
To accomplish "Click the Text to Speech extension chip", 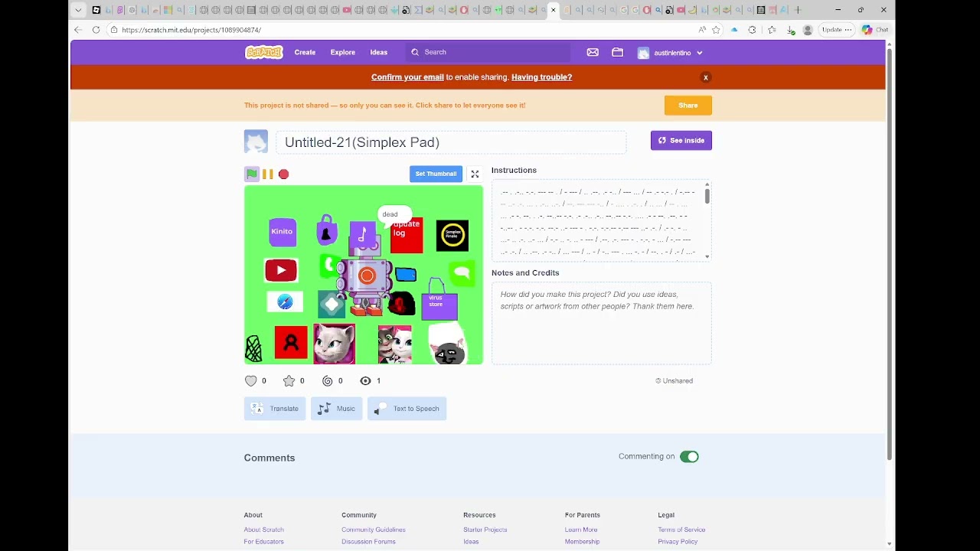I will coord(407,409).
